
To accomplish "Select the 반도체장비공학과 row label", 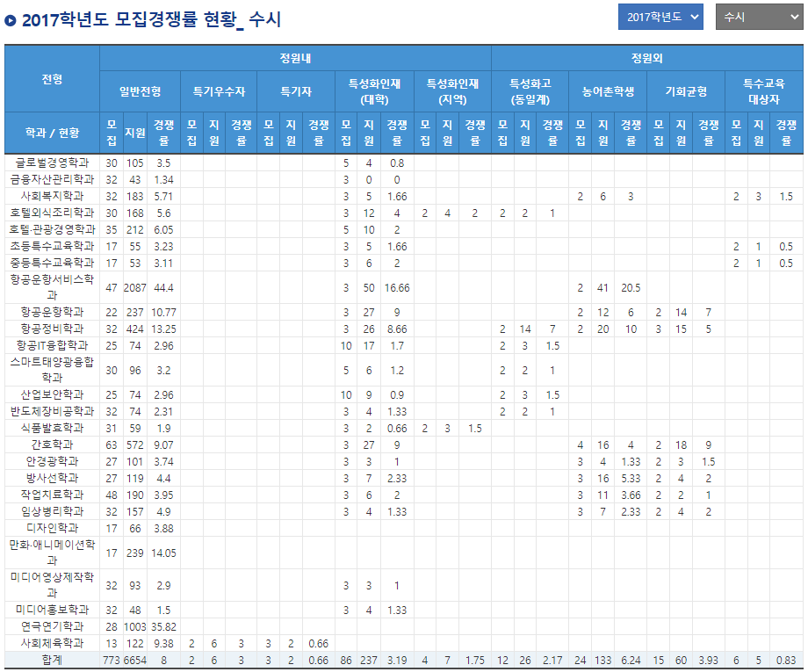I will [x=52, y=411].
